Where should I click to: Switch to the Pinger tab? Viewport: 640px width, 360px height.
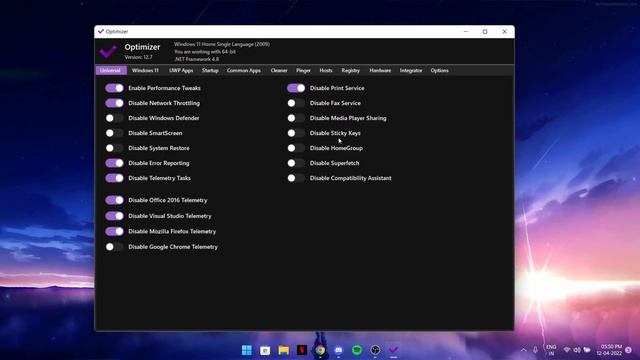click(303, 70)
